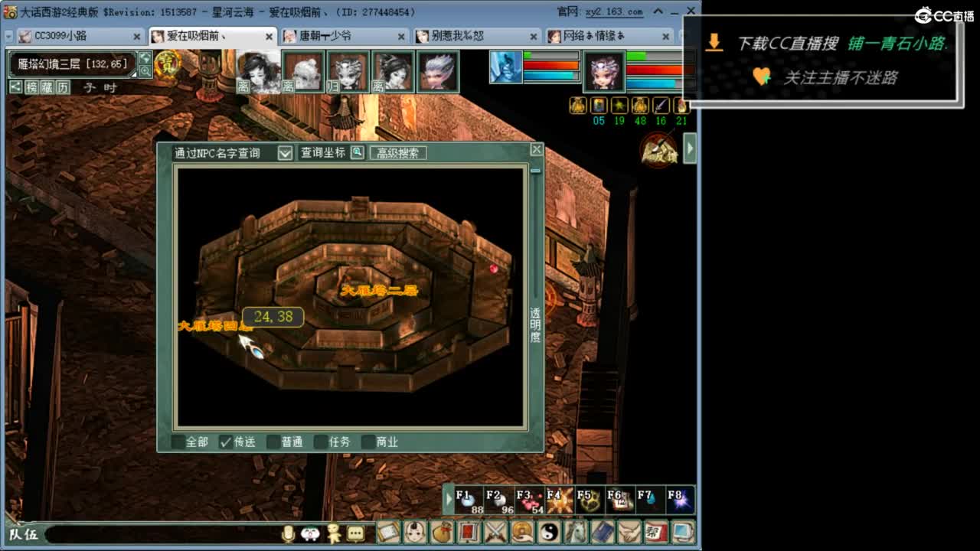The height and width of the screenshot is (551, 980).
Task: Select the 爱在吸烟前 tab
Action: [x=212, y=36]
